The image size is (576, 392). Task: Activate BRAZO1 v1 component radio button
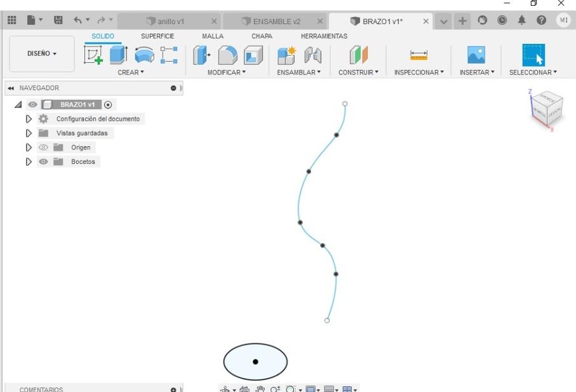click(x=107, y=105)
